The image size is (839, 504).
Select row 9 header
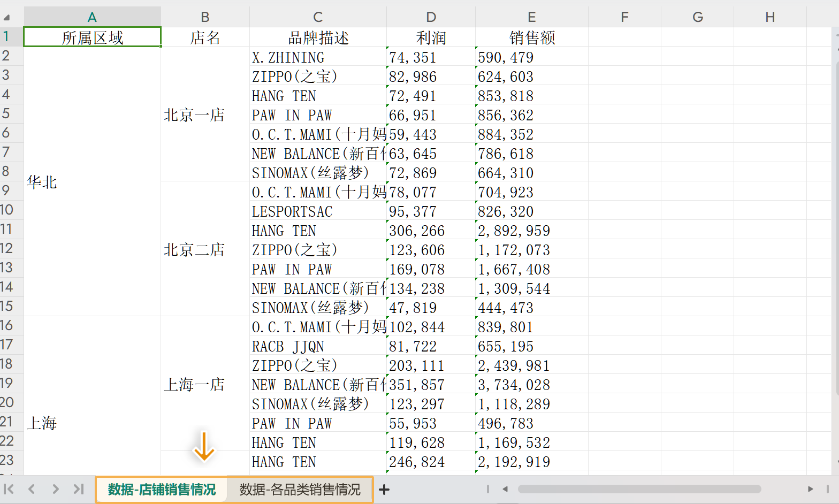coord(11,190)
